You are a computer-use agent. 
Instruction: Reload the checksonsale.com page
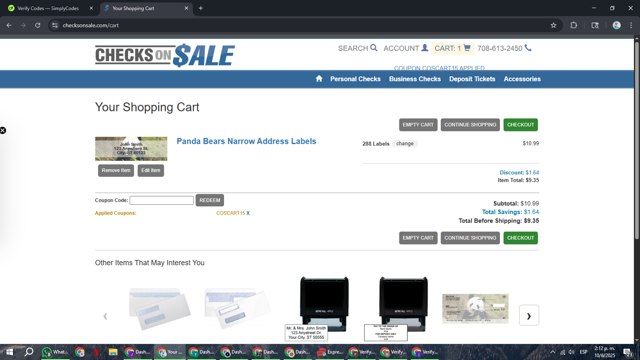38,25
